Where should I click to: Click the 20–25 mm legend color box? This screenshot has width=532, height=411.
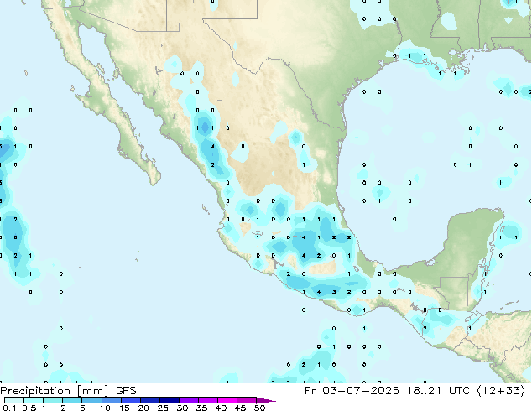point(149,400)
